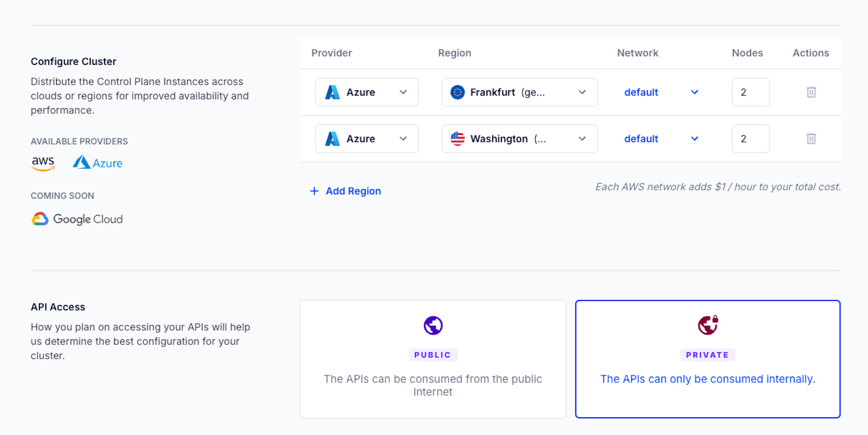This screenshot has width=868, height=435.
Task: Click the AWS provider logo
Action: click(x=43, y=163)
